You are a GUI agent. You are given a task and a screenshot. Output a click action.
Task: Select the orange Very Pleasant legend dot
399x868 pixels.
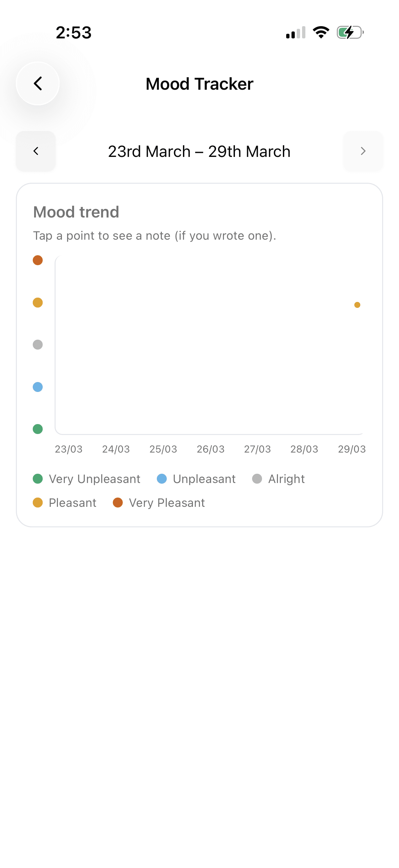coord(118,503)
